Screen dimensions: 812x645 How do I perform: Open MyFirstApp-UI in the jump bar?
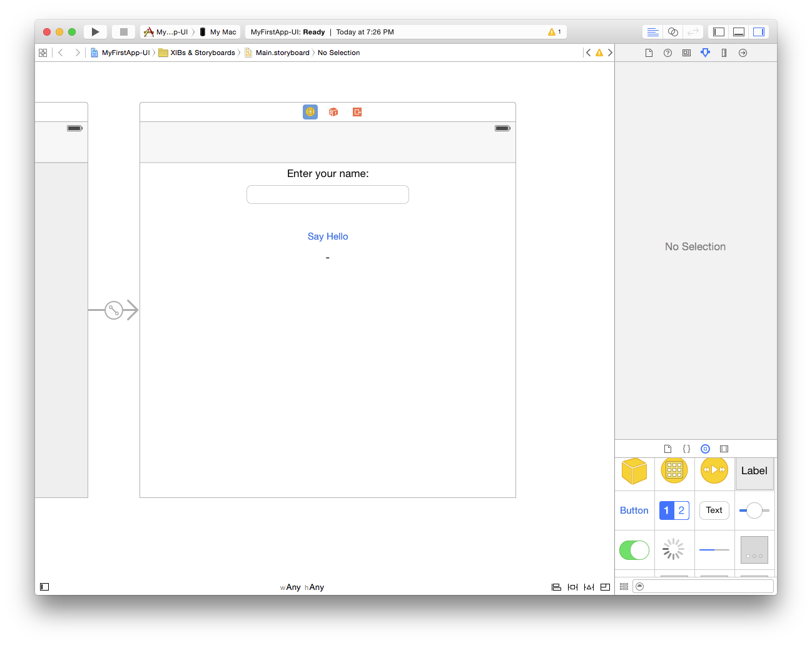[120, 53]
